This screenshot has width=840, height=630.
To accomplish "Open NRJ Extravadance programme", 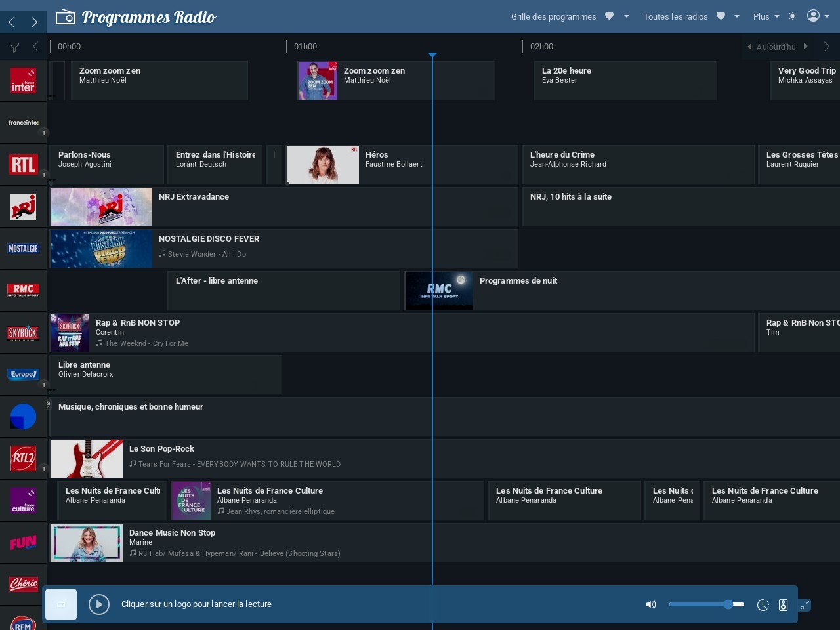I will [284, 207].
